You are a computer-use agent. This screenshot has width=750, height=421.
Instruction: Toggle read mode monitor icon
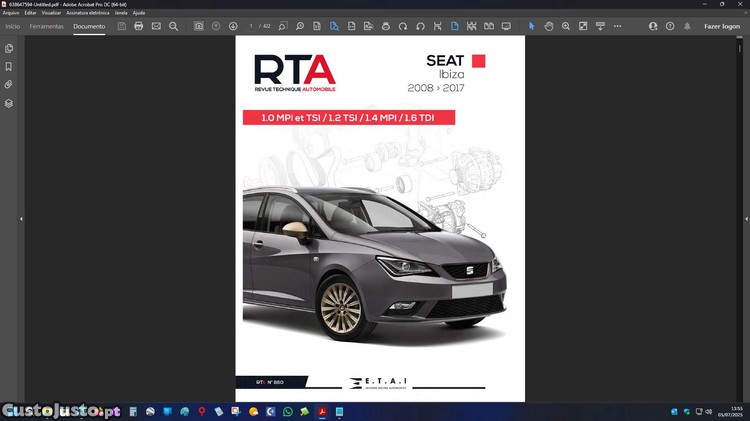pos(506,26)
